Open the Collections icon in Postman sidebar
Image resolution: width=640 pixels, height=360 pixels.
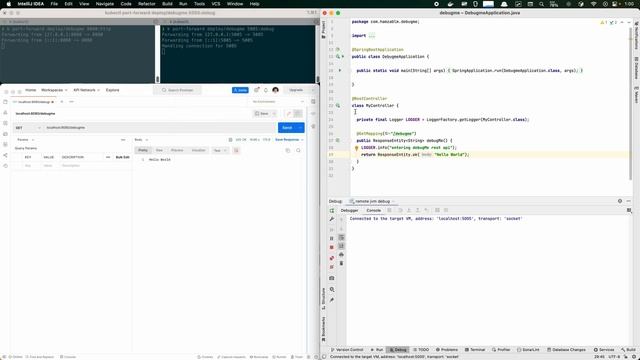5,102
